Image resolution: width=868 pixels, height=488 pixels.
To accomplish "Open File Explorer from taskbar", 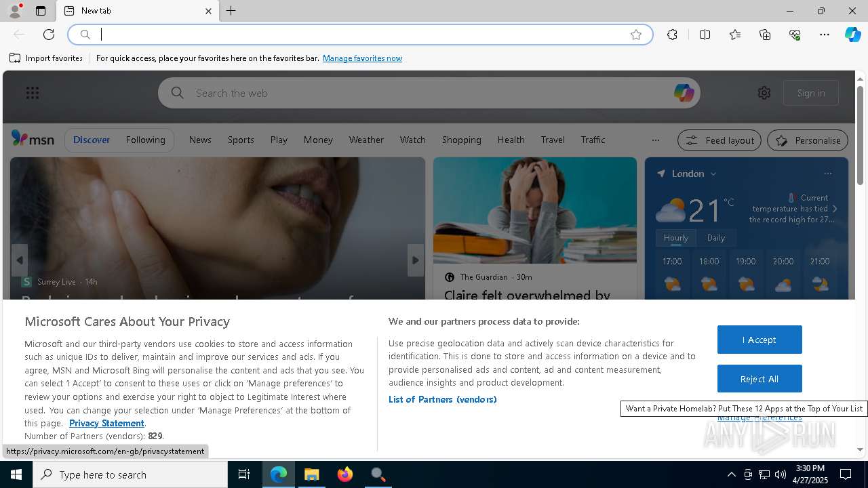I will coord(311,474).
